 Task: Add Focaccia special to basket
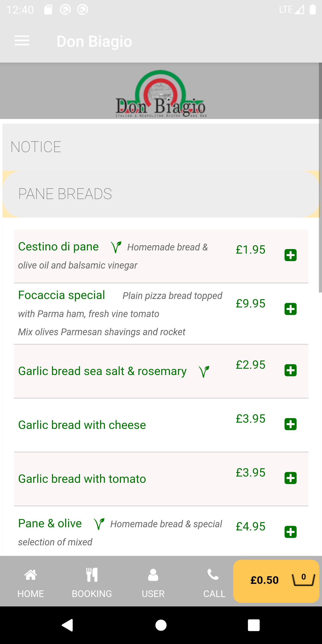[290, 309]
